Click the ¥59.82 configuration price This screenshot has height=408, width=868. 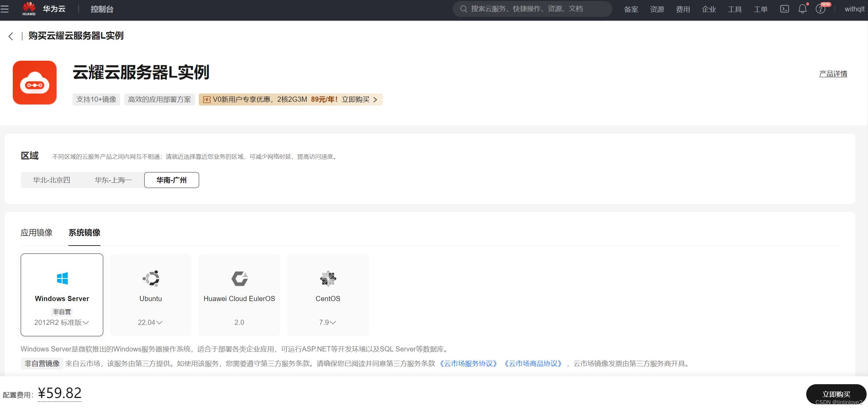tap(60, 393)
